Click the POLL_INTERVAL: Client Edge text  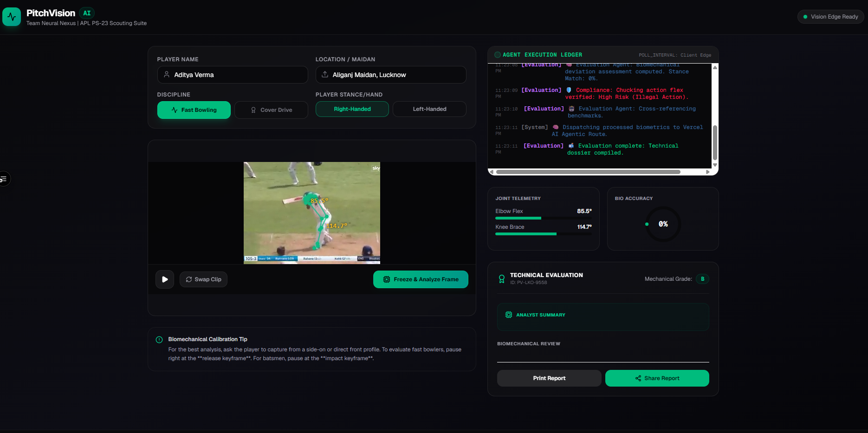pyautogui.click(x=675, y=55)
